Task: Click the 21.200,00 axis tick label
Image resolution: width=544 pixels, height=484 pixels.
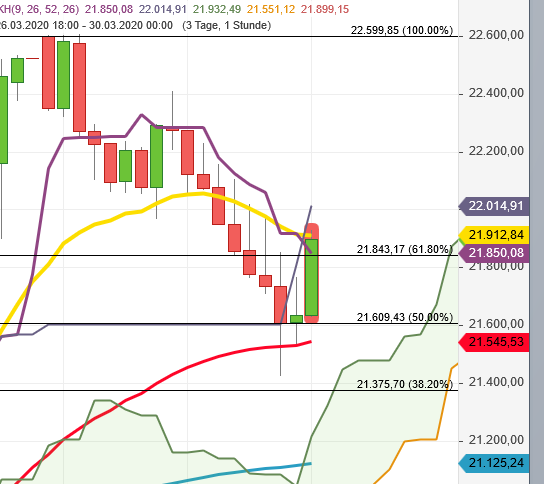Action: tap(496, 440)
